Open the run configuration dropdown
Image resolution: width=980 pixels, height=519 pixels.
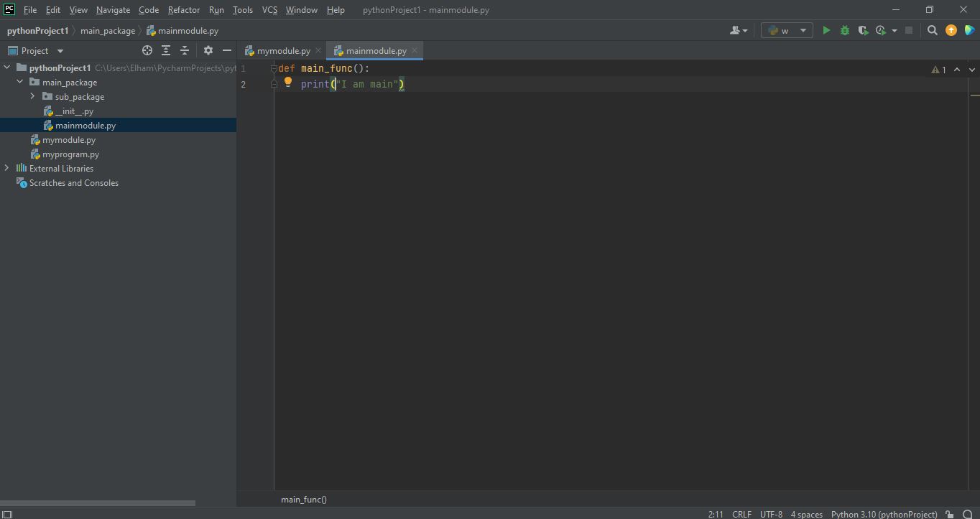pos(787,31)
